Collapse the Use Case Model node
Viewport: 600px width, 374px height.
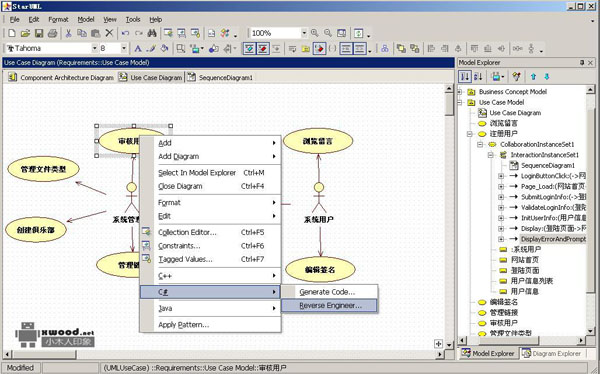(460, 103)
